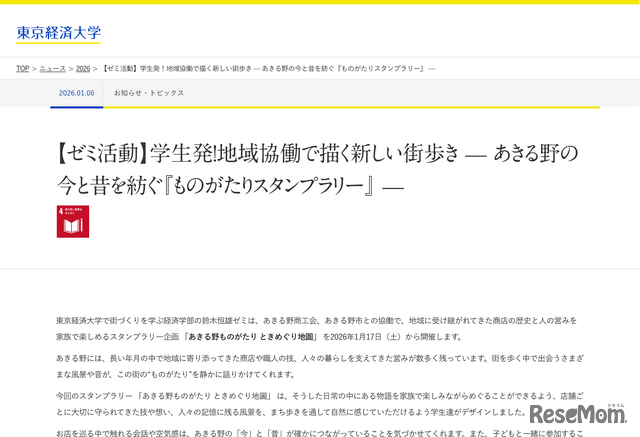Open ニュース breadcrumb link
Image resolution: width=640 pixels, height=437 pixels.
pyautogui.click(x=52, y=69)
